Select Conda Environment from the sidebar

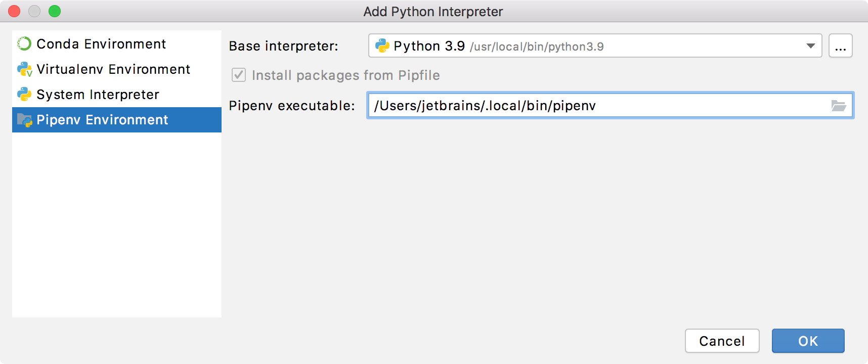[x=101, y=44]
